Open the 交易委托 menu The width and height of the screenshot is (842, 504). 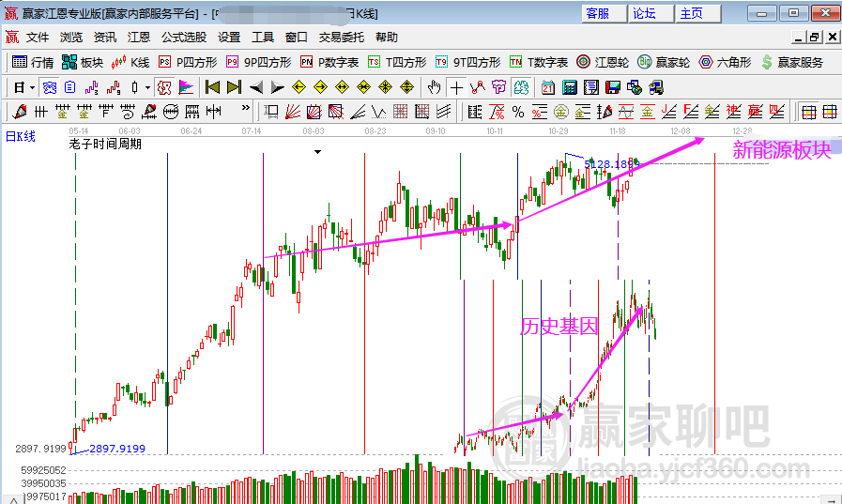click(x=341, y=37)
